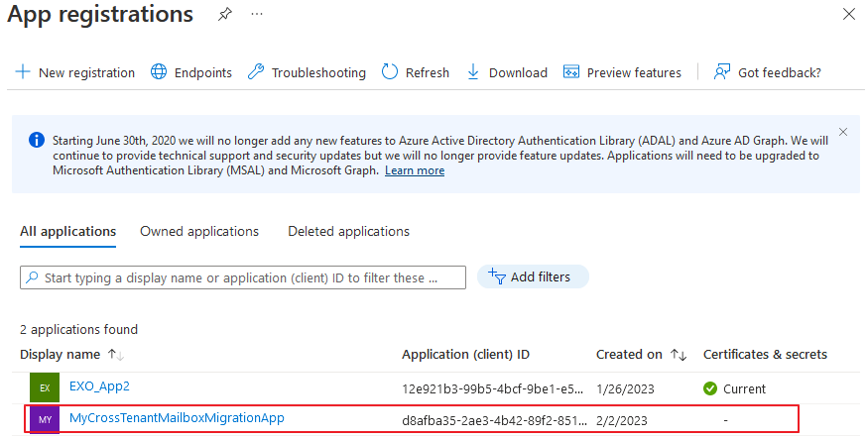Pin the App registrations blade

pos(225,15)
